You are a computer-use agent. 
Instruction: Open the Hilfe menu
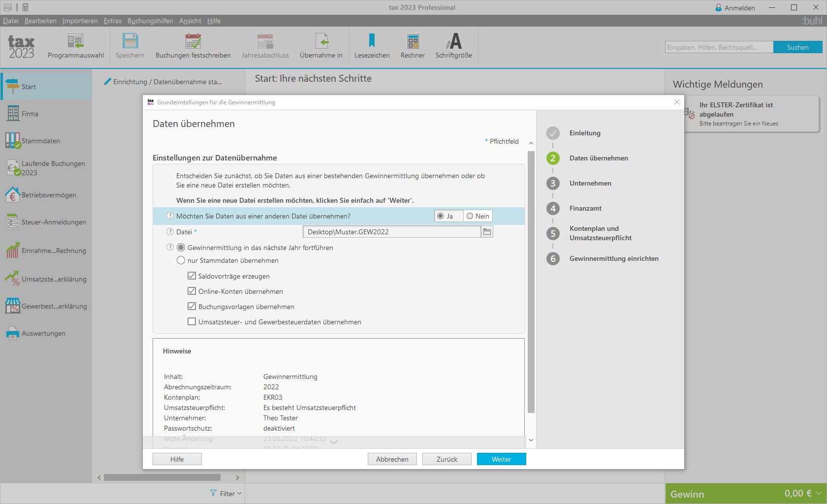214,21
